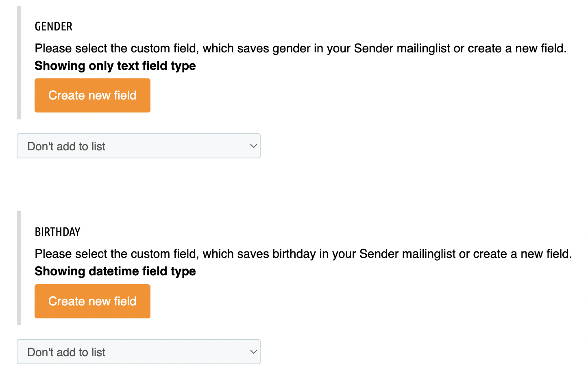The height and width of the screenshot is (372, 588).
Task: Click Create new field under Birthday
Action: coord(92,301)
